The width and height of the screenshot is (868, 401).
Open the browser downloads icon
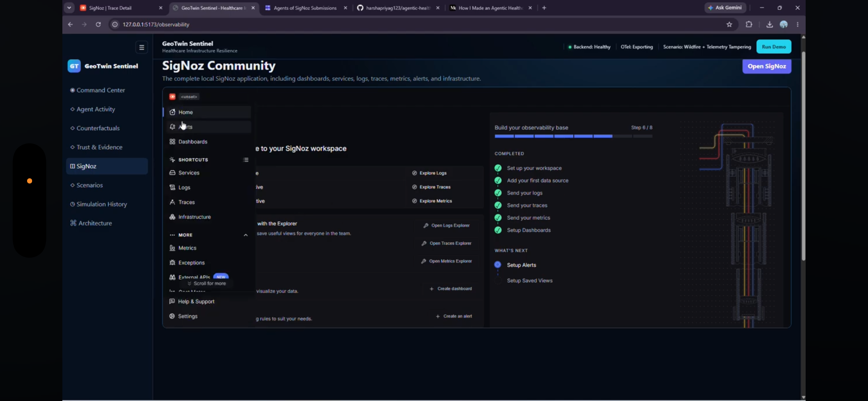tap(770, 24)
